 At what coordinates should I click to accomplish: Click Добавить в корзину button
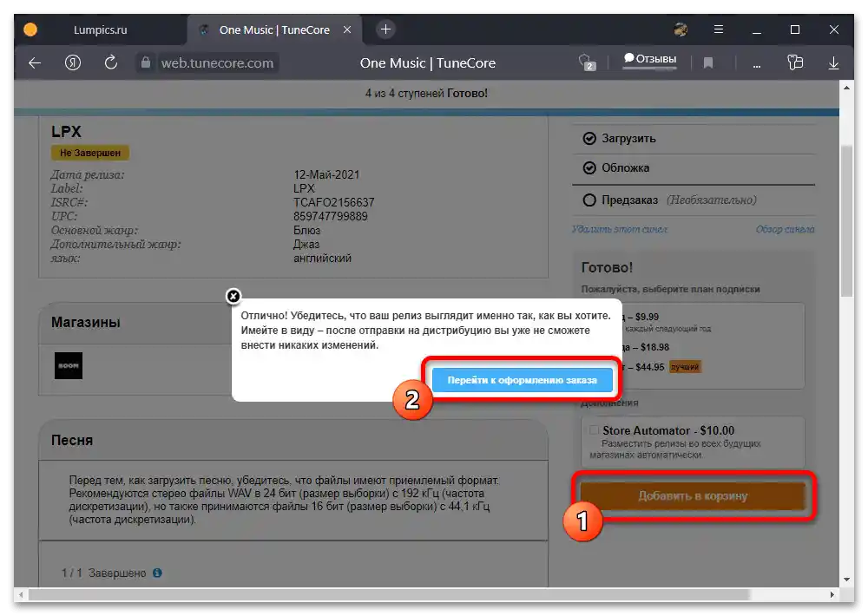coord(693,496)
